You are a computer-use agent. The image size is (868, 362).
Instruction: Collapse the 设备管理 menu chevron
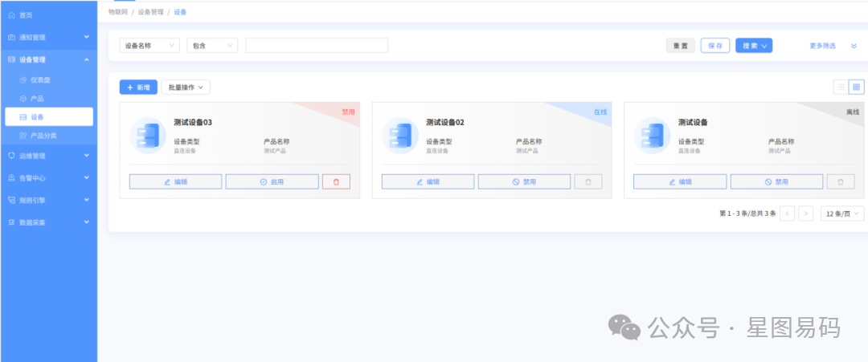(x=86, y=59)
